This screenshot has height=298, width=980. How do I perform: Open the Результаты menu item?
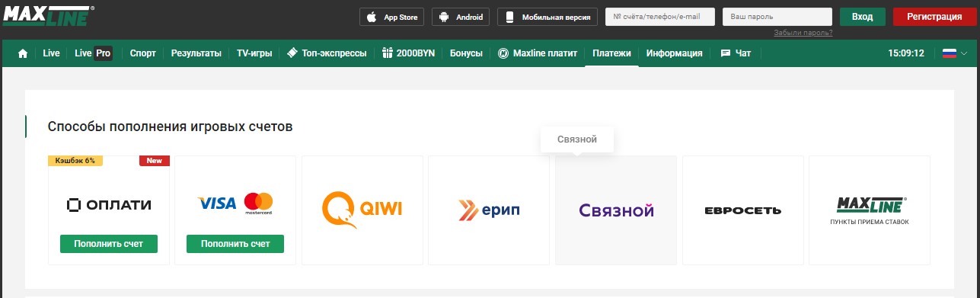pyautogui.click(x=196, y=53)
